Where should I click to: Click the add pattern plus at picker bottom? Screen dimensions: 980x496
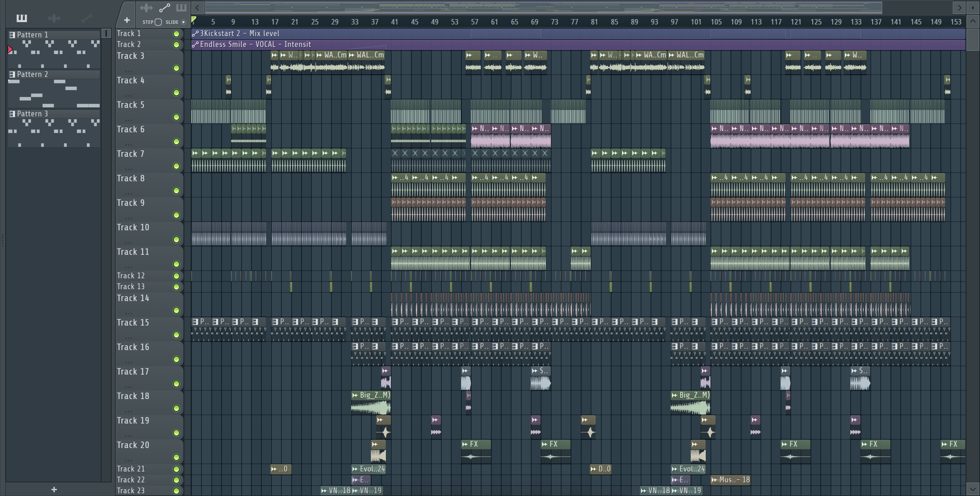pyautogui.click(x=54, y=490)
